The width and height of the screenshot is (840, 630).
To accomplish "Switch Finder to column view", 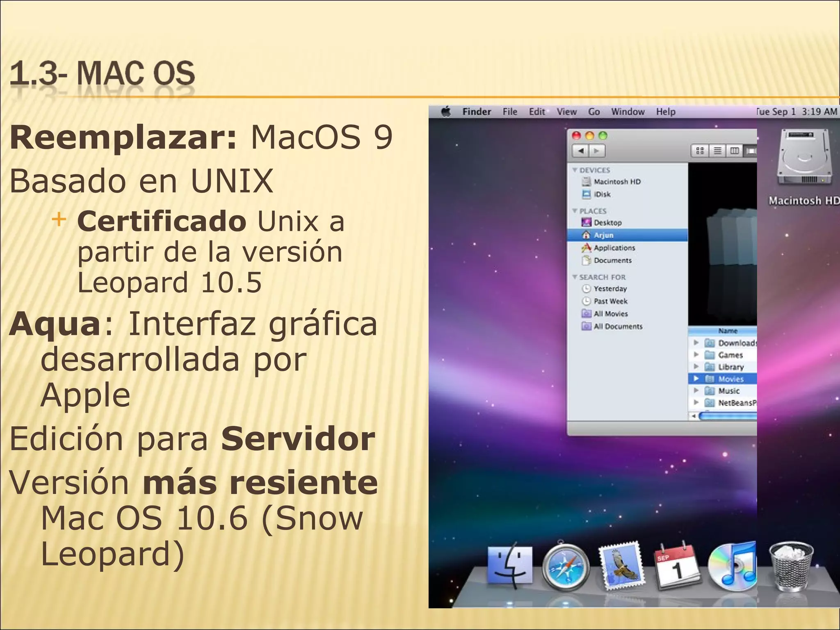I will pyautogui.click(x=734, y=151).
